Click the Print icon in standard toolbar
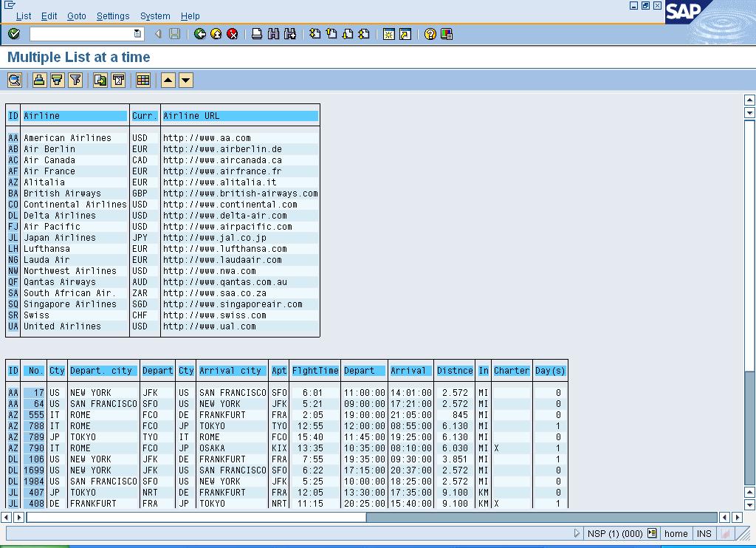 pyautogui.click(x=257, y=34)
